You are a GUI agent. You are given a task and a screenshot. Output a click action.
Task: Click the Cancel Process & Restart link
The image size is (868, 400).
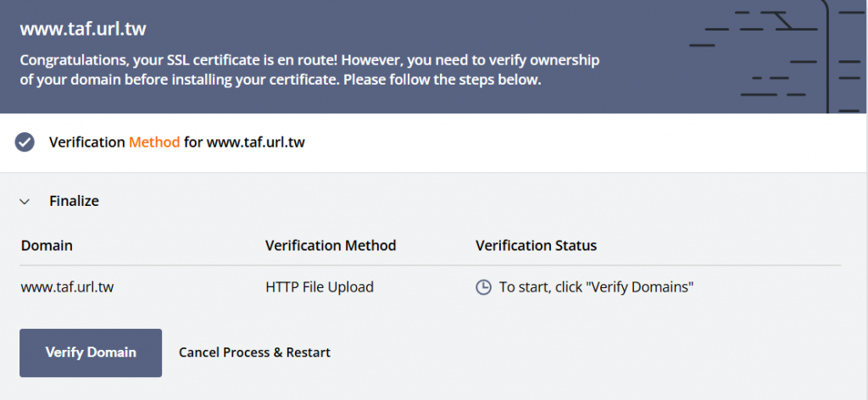click(254, 353)
